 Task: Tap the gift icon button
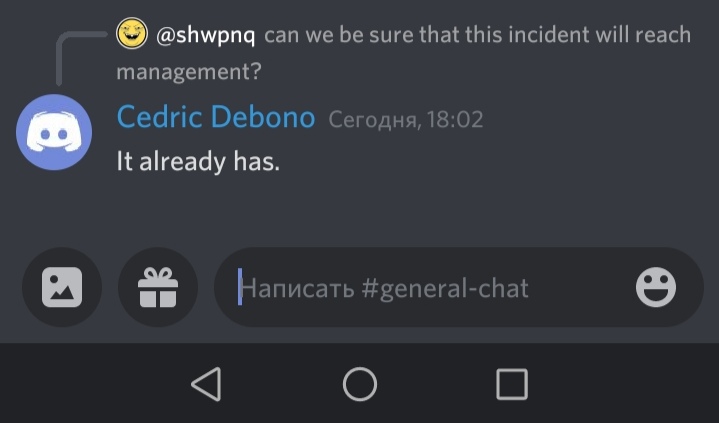[158, 288]
